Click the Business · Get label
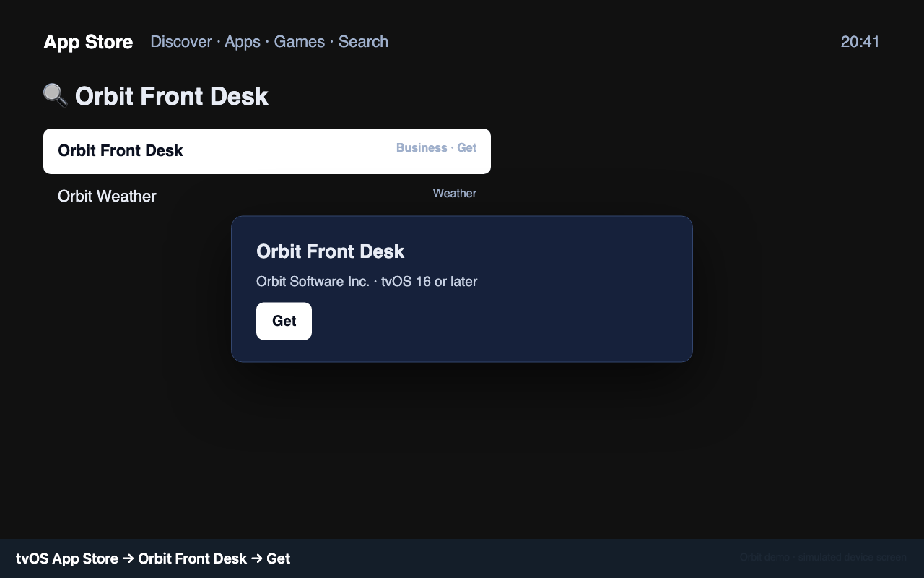This screenshot has width=924, height=578. (436, 148)
